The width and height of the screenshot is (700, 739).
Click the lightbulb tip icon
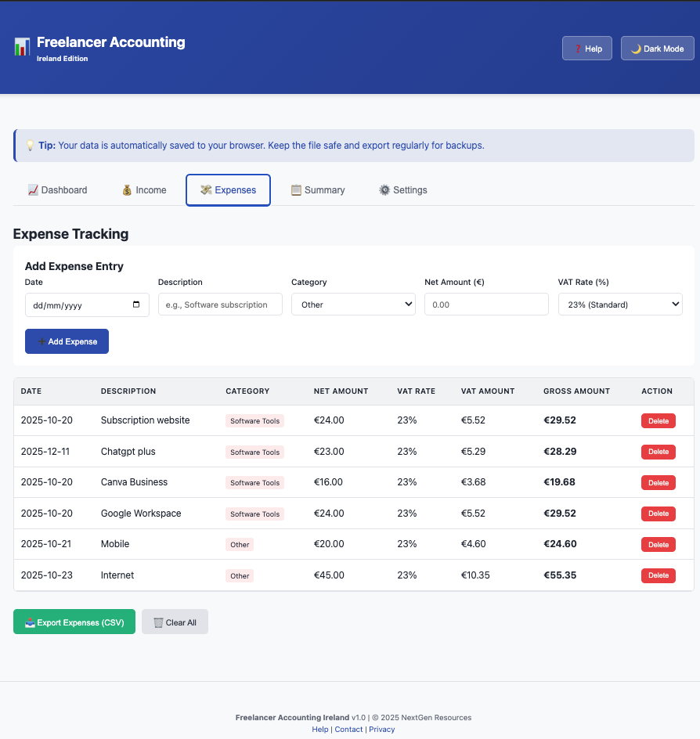[31, 145]
